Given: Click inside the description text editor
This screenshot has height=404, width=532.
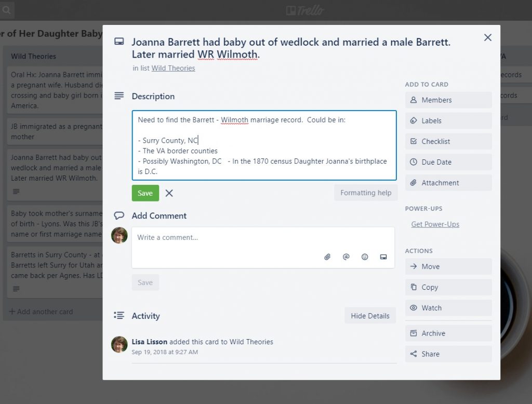Looking at the screenshot, I should pos(264,145).
